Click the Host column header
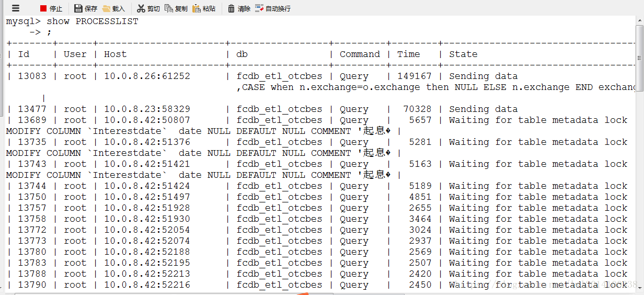This screenshot has width=644, height=295. [115, 54]
